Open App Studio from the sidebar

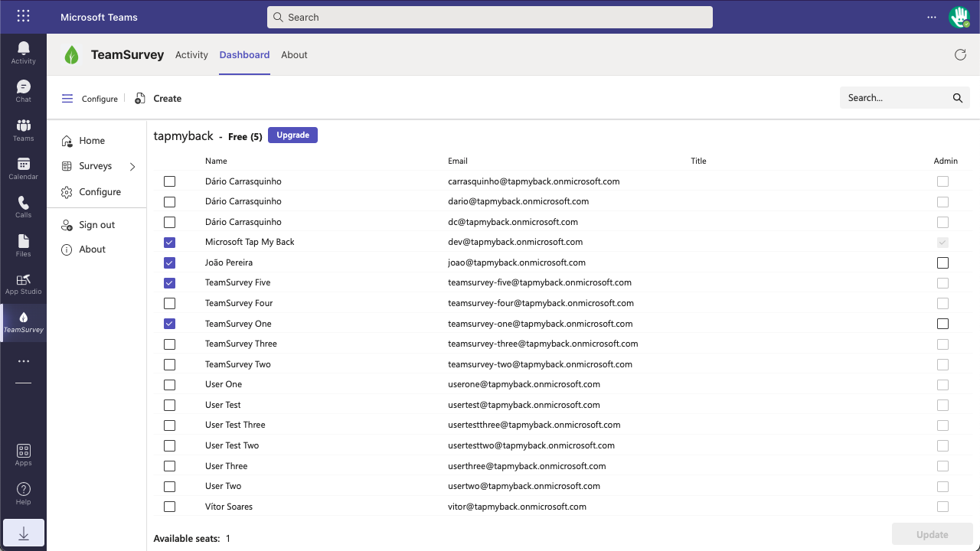[23, 282]
